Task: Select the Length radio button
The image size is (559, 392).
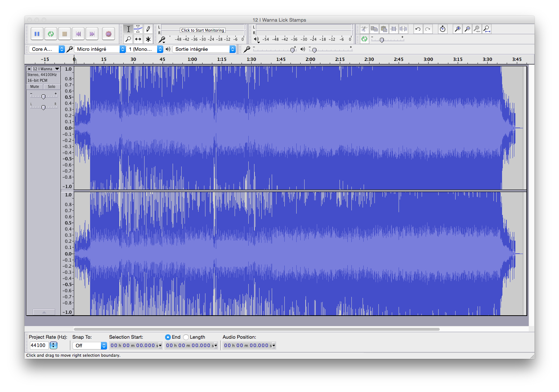Action: pyautogui.click(x=186, y=337)
